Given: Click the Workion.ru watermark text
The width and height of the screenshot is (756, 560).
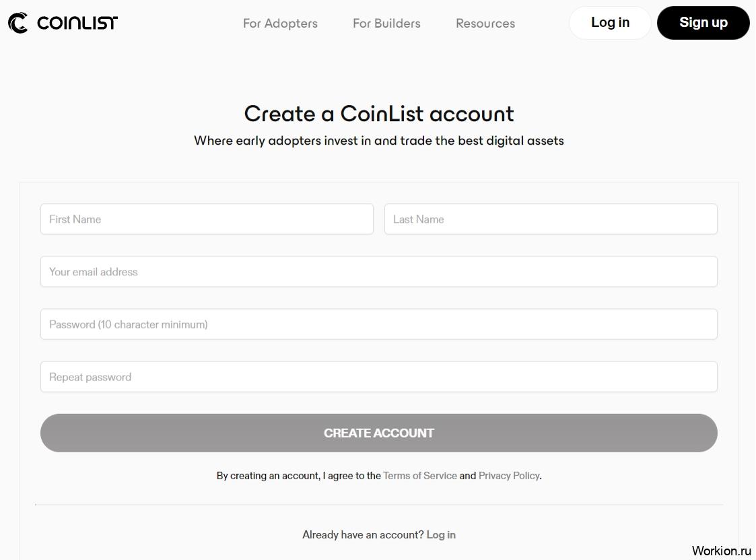Looking at the screenshot, I should tap(721, 551).
